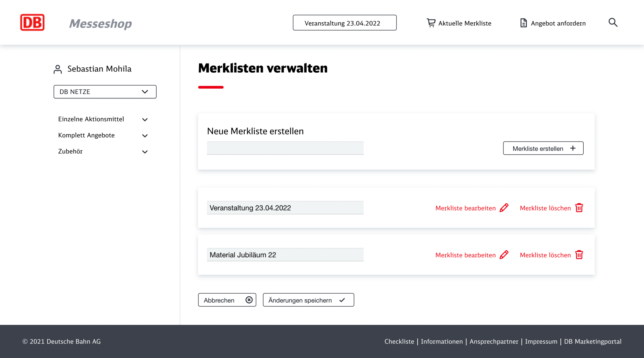
Task: Click the shopping cart icon
Action: pyautogui.click(x=431, y=22)
